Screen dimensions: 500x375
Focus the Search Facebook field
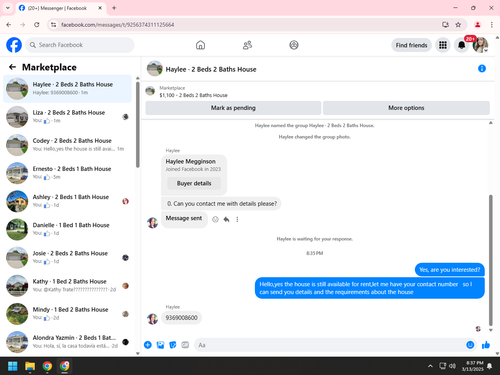coord(80,45)
